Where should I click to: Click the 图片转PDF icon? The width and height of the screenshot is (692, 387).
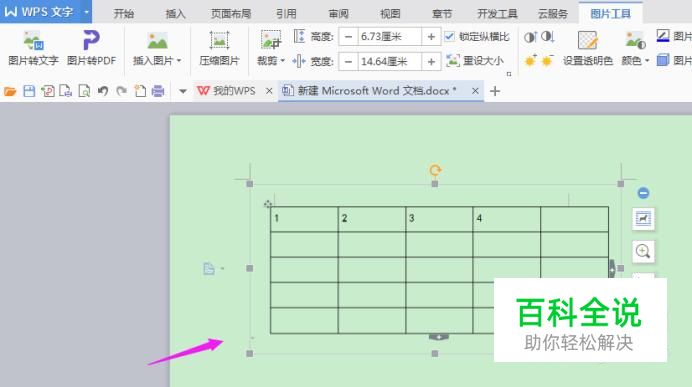pyautogui.click(x=91, y=41)
